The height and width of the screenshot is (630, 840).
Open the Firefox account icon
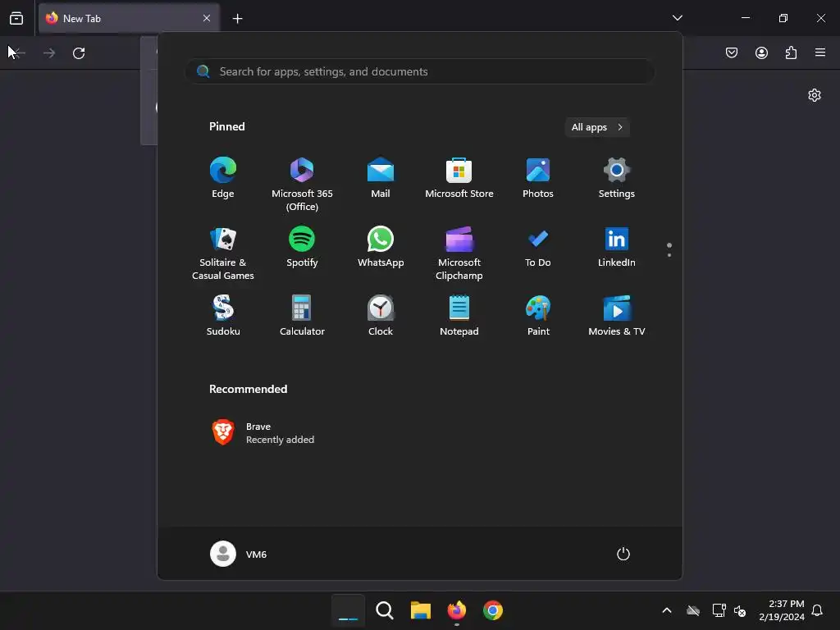click(x=761, y=52)
